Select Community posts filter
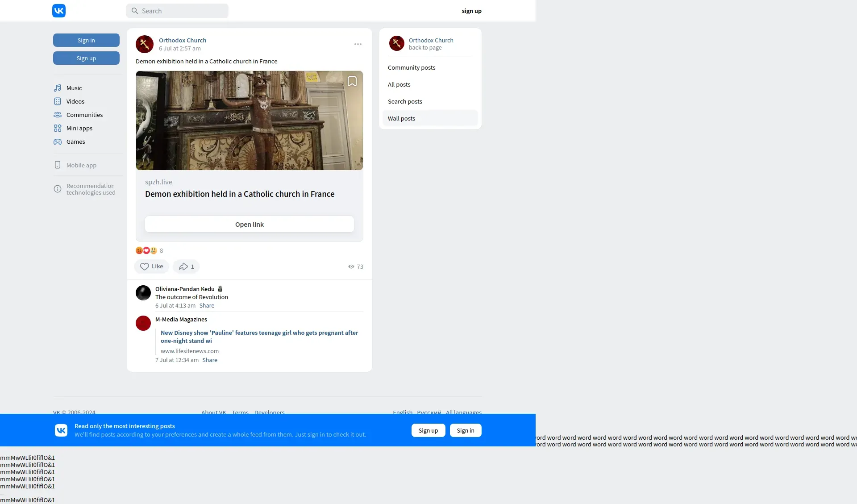This screenshot has width=857, height=504. click(x=412, y=67)
